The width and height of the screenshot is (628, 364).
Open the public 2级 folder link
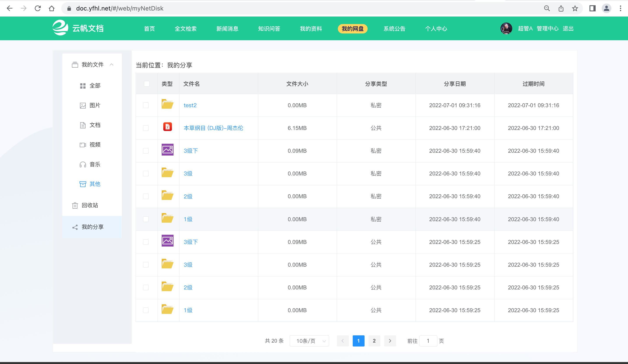click(x=188, y=287)
